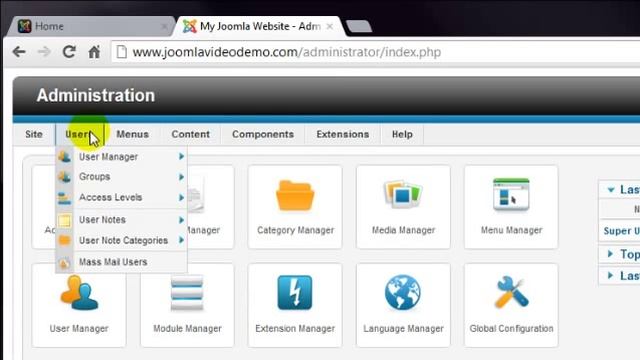Expand the Groups submenu arrow
The width and height of the screenshot is (640, 360).
(181, 177)
